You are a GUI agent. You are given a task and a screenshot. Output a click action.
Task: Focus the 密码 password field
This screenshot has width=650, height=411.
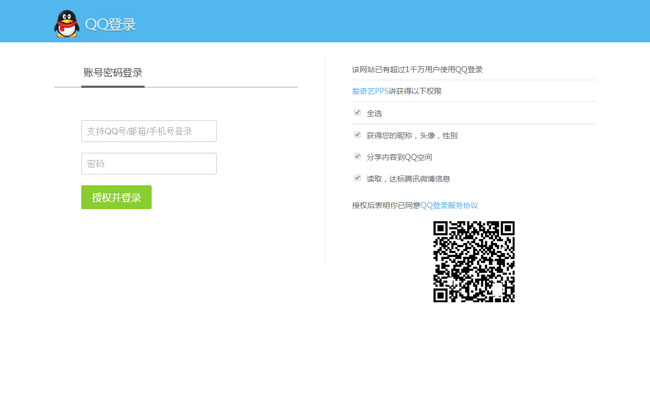(x=149, y=164)
